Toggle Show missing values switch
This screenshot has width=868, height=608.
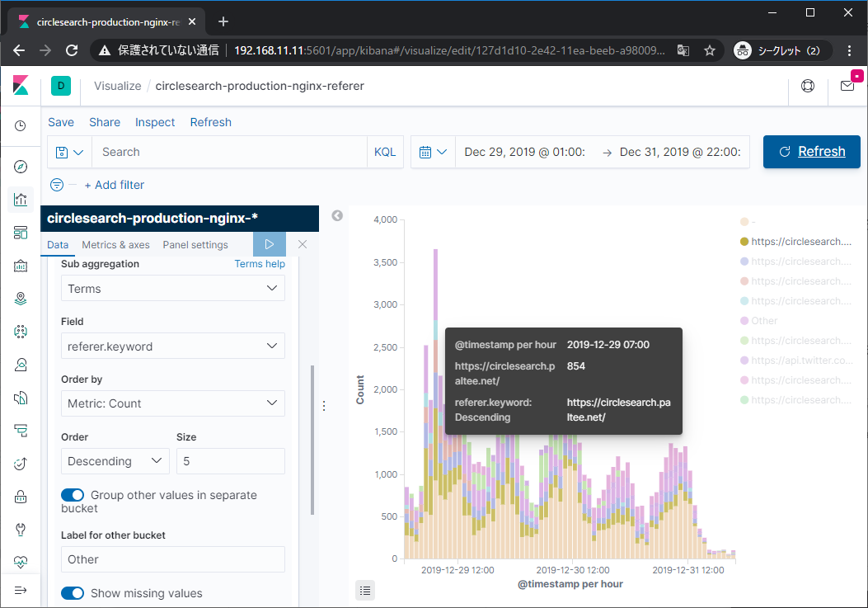coord(73,593)
